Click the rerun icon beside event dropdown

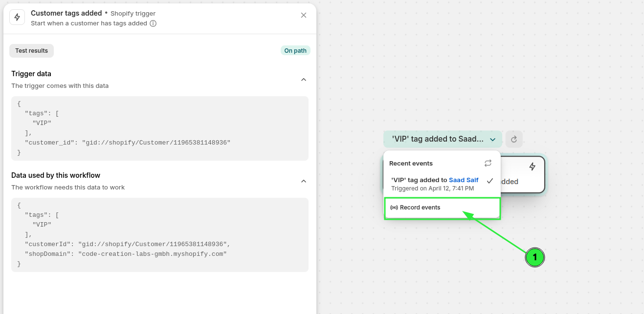[514, 139]
